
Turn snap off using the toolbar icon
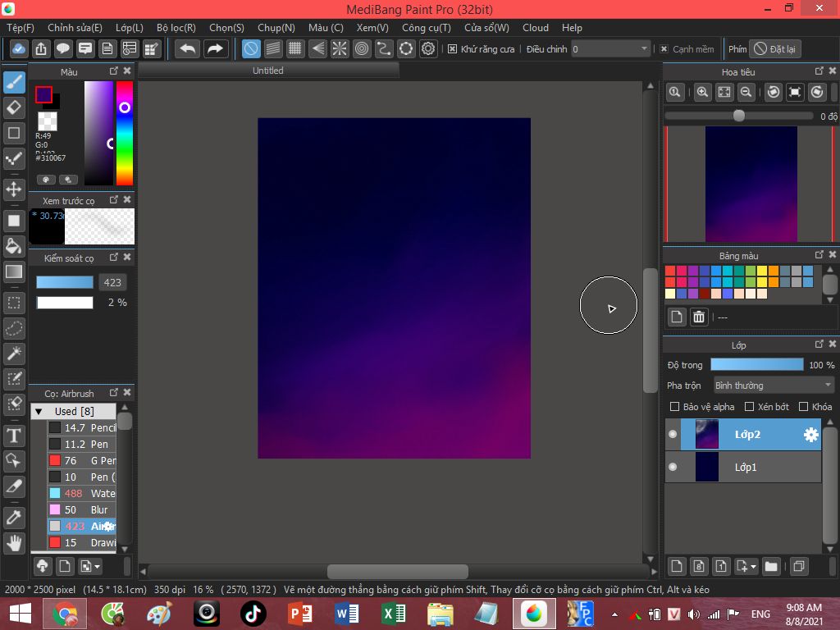(251, 48)
